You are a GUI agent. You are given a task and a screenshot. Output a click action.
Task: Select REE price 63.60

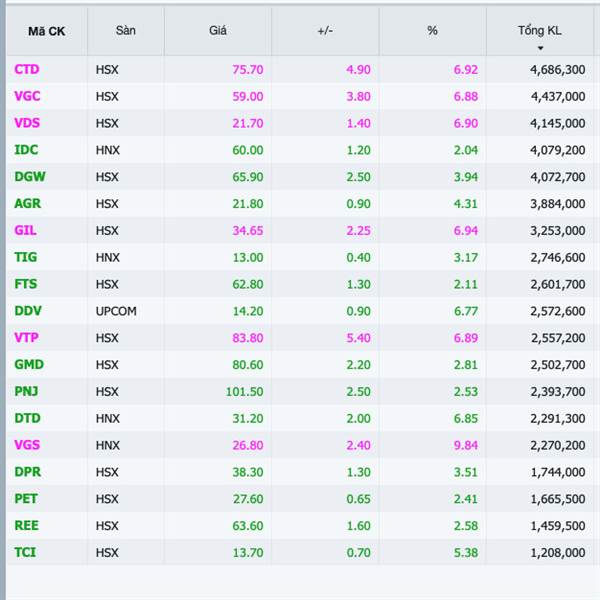click(248, 526)
